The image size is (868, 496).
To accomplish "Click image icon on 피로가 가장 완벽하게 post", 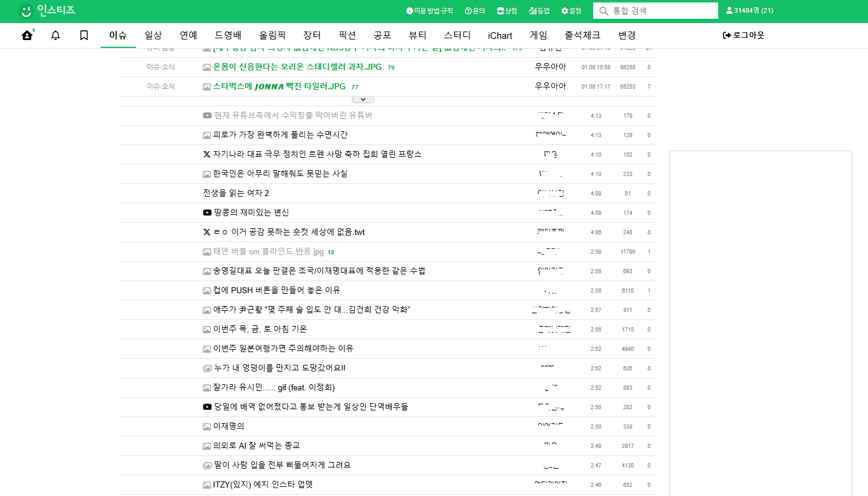I will pos(207,135).
